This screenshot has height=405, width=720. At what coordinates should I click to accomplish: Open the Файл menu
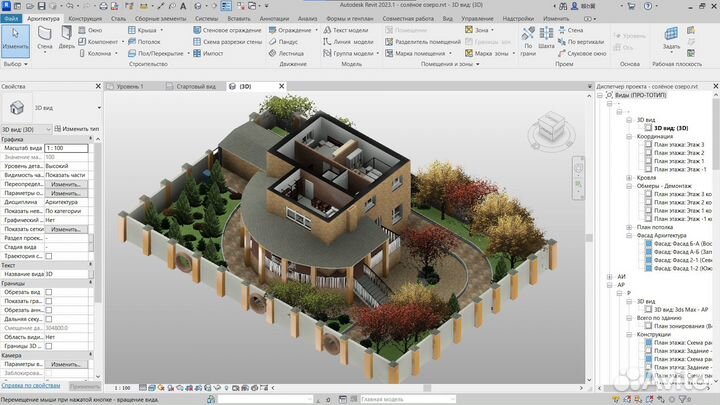11,18
